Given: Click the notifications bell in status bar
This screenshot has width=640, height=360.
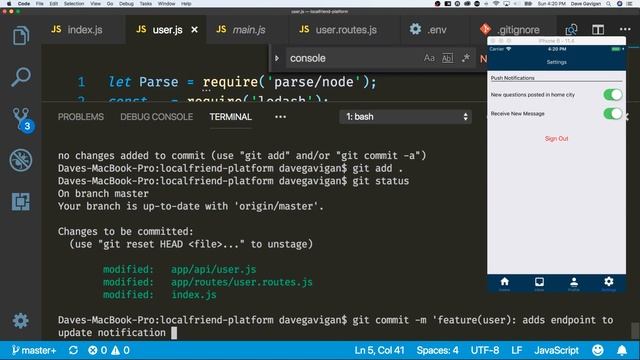Looking at the screenshot, I should point(622,351).
